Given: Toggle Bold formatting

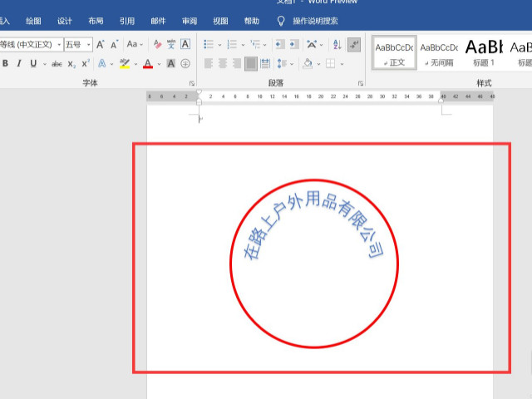Looking at the screenshot, I should 5,63.
